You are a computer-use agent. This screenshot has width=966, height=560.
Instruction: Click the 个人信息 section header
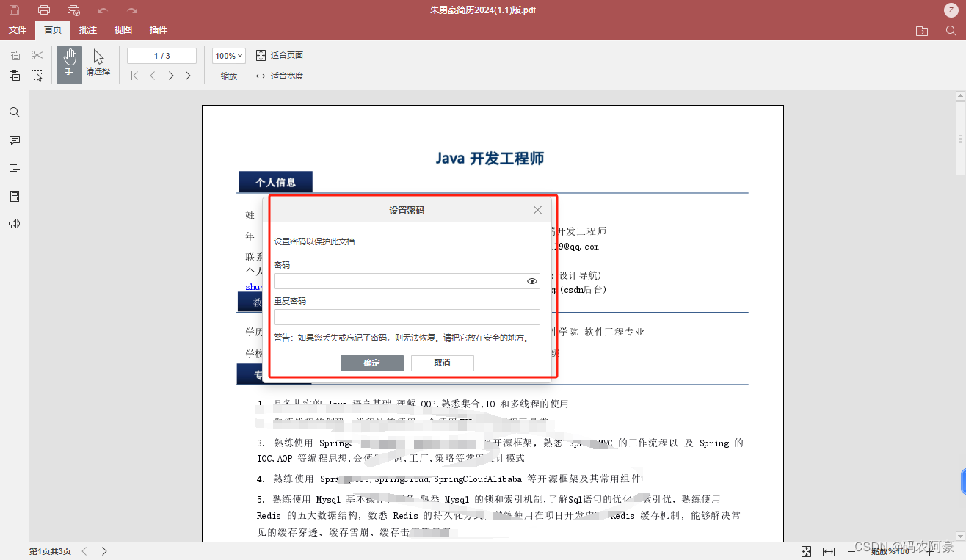pyautogui.click(x=276, y=182)
